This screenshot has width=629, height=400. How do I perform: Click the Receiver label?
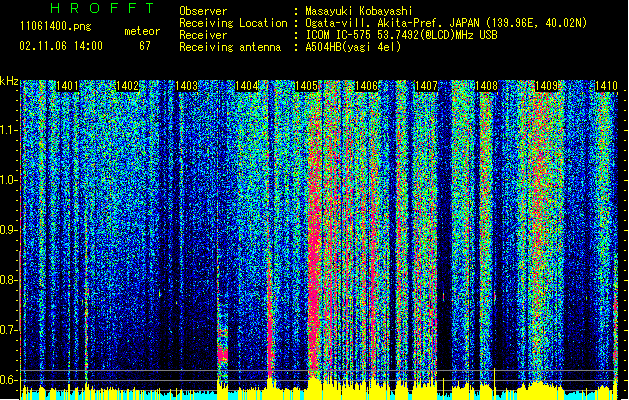tap(203, 35)
